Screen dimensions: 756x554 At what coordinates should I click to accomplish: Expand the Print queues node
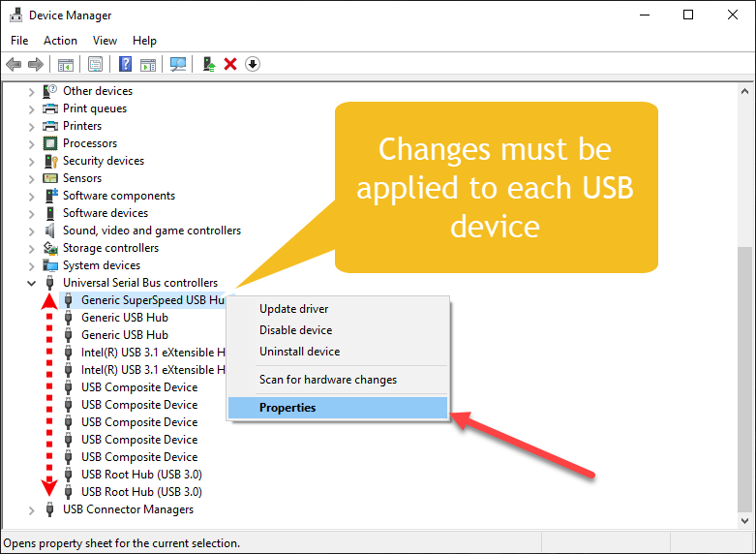click(31, 109)
